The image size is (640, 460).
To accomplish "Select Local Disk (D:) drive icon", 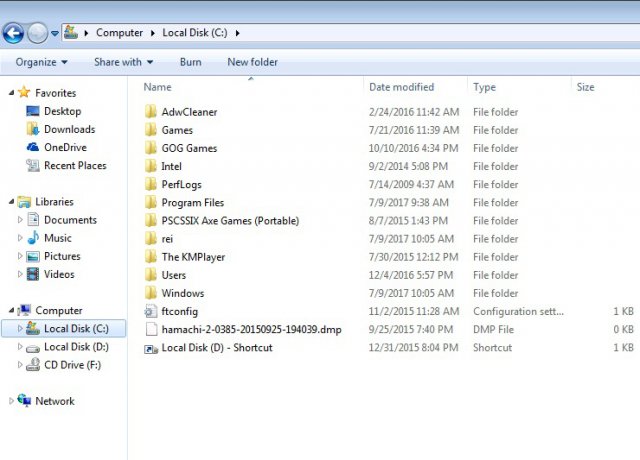I will pos(33,348).
